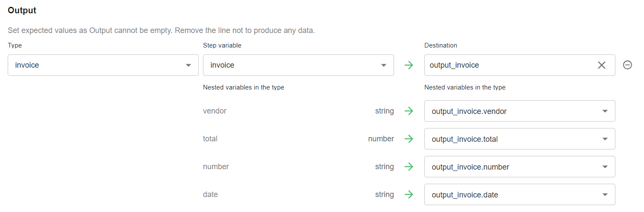This screenshot has width=644, height=212.
Task: Click the Destination column label
Action: [441, 45]
